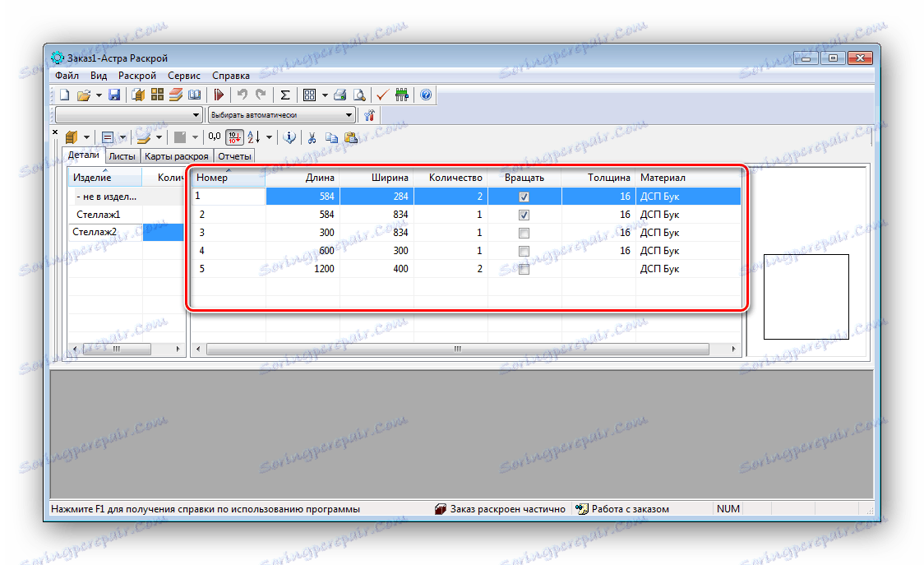This screenshot has width=924, height=565.
Task: Click the products cabinet toolbar icon
Action: 138,95
